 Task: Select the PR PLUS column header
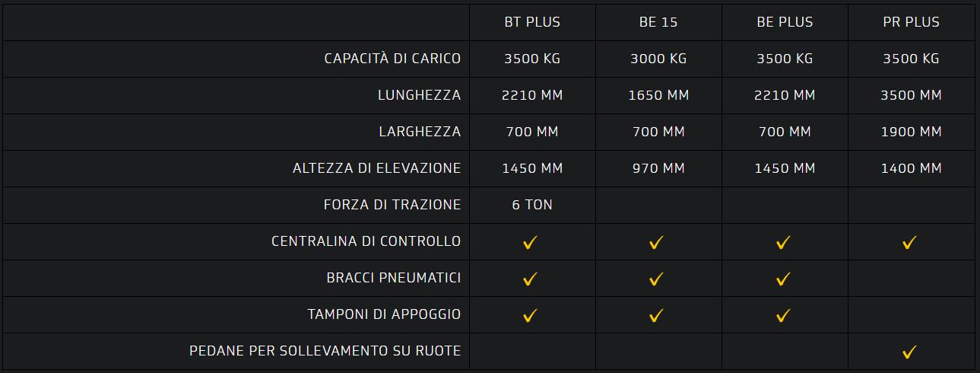tap(911, 22)
